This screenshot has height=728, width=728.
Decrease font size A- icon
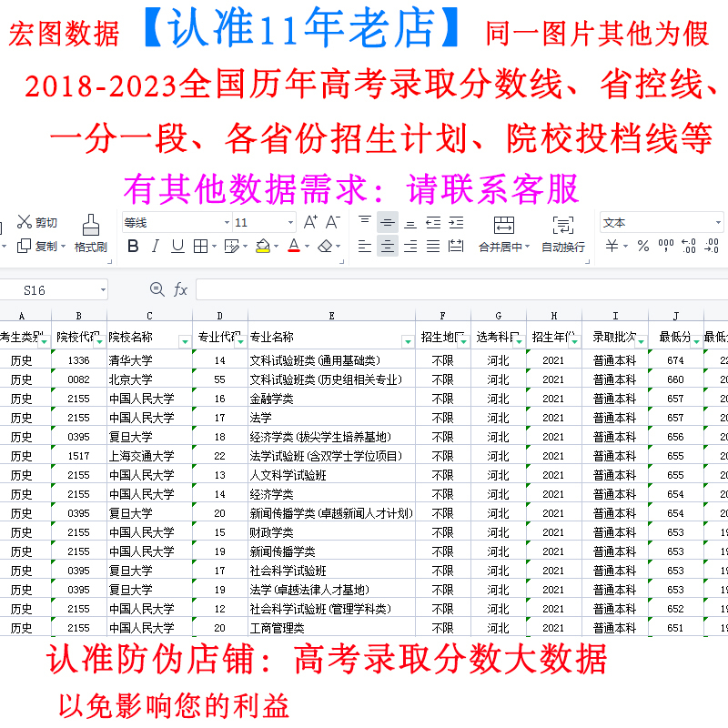[x=332, y=222]
